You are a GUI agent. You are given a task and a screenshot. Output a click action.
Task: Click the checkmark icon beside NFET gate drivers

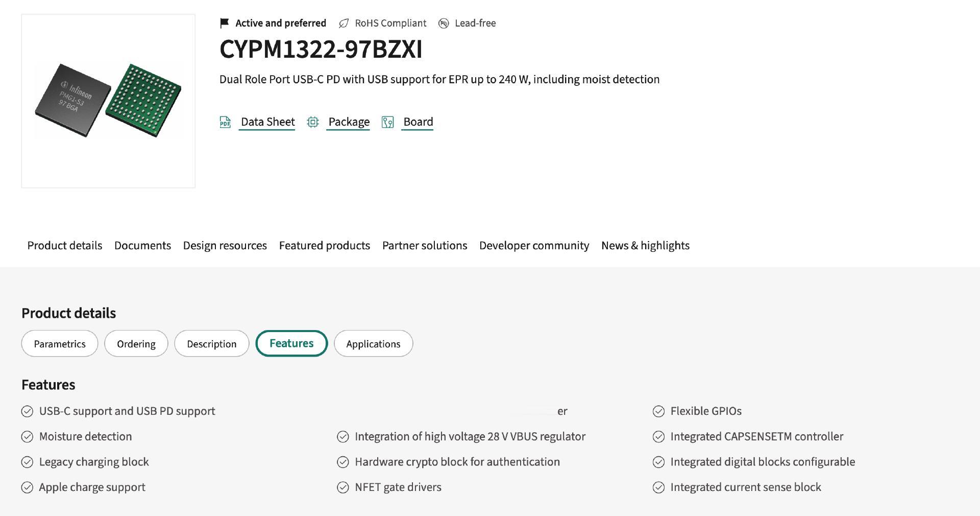pyautogui.click(x=343, y=487)
